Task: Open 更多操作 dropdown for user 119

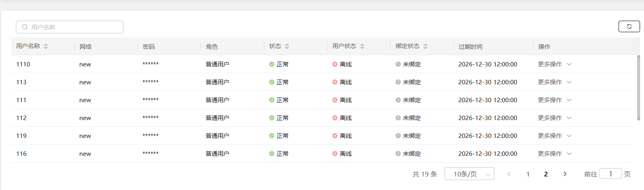Action: click(x=554, y=136)
